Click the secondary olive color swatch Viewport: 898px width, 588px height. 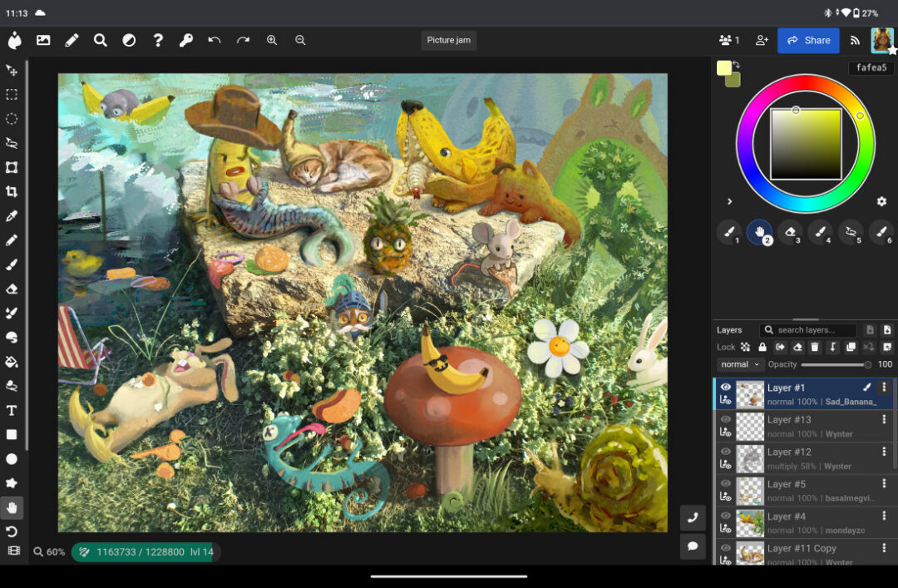pyautogui.click(x=734, y=80)
